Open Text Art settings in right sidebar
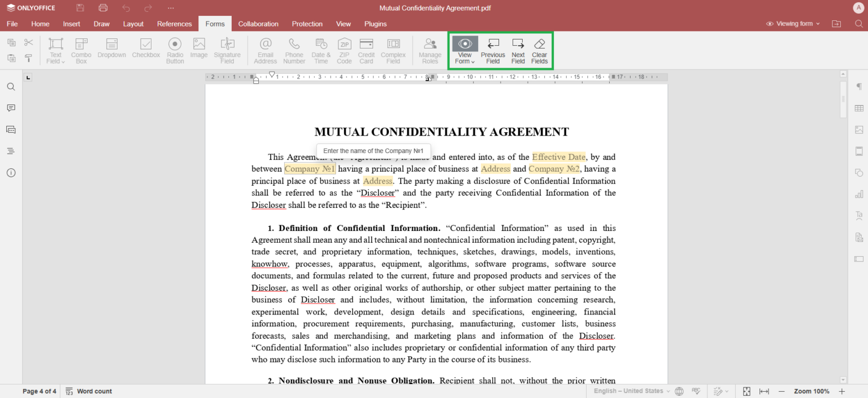Viewport: 868px width, 398px height. click(x=859, y=215)
